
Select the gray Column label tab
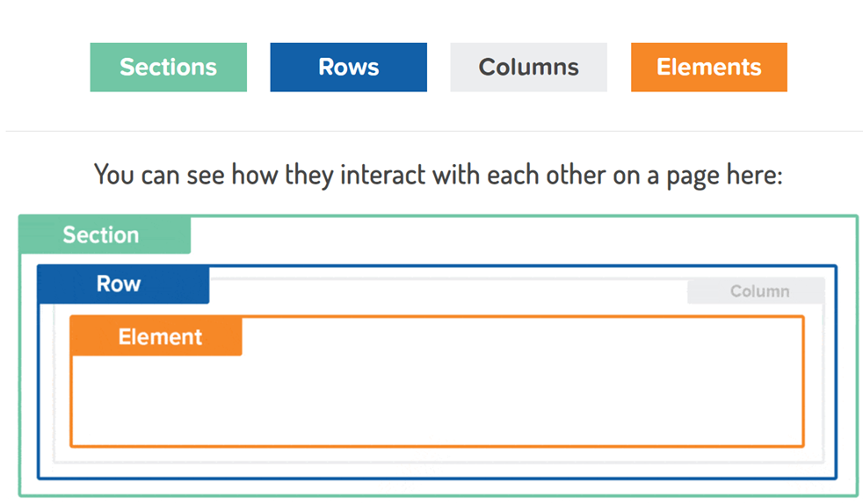click(757, 291)
